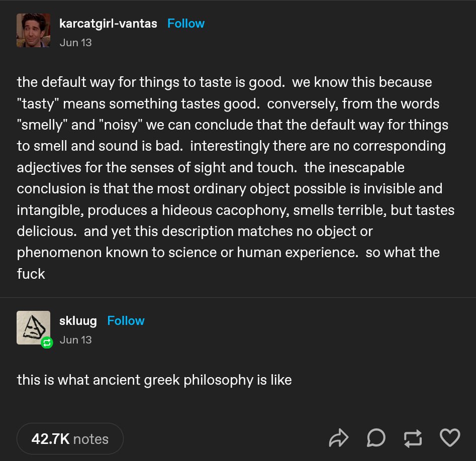Click skluug's triangle drawing avatar
Image resolution: width=476 pixels, height=461 pixels.
coord(33,327)
